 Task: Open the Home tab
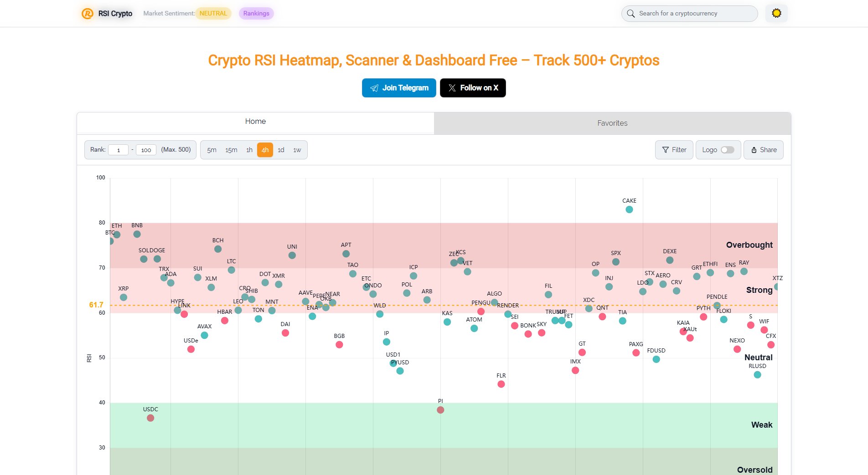click(x=255, y=122)
